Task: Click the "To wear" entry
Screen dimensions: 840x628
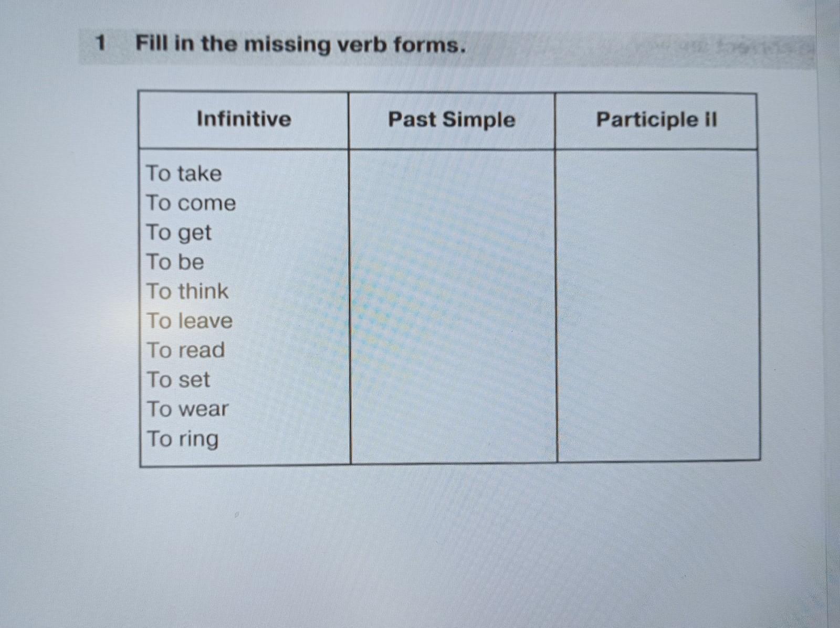Action: (x=187, y=409)
